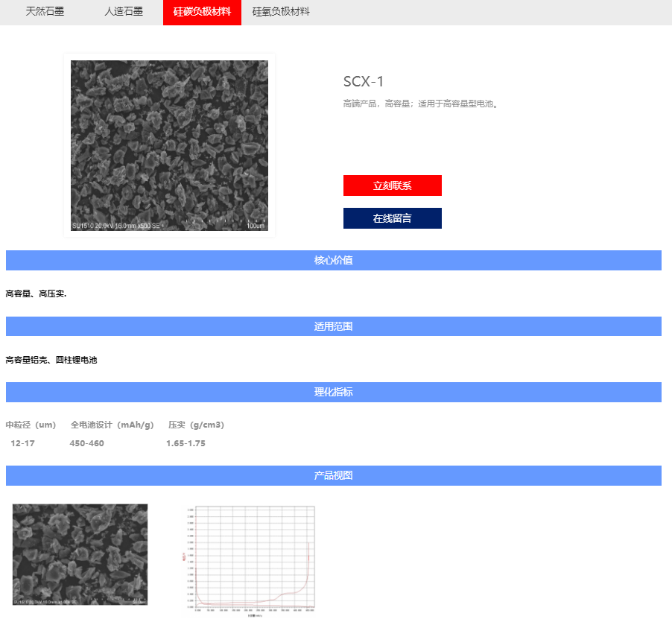This screenshot has height=625, width=672.
Task: Open the 天然石墨 tab
Action: 45,12
